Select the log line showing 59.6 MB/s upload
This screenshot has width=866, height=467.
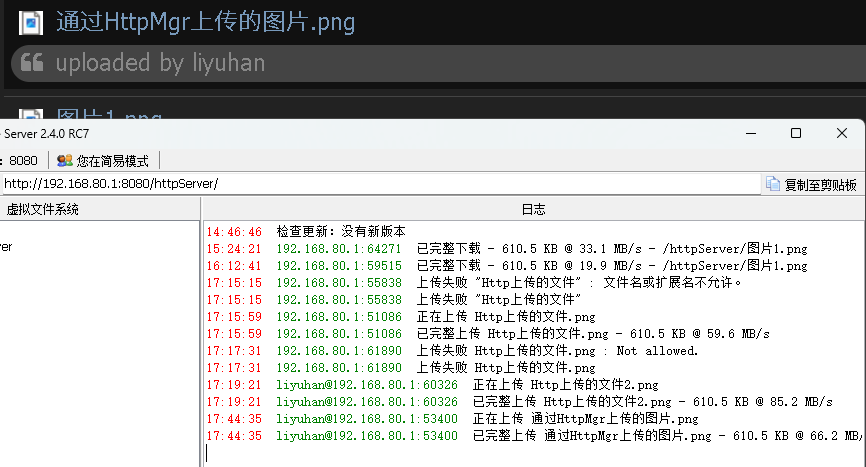[x=488, y=334]
